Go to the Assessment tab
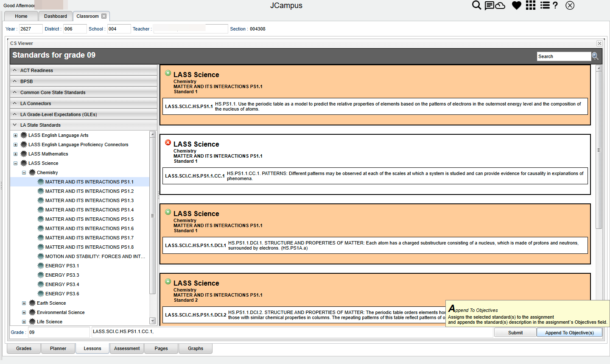Image resolution: width=610 pixels, height=364 pixels. [x=127, y=348]
